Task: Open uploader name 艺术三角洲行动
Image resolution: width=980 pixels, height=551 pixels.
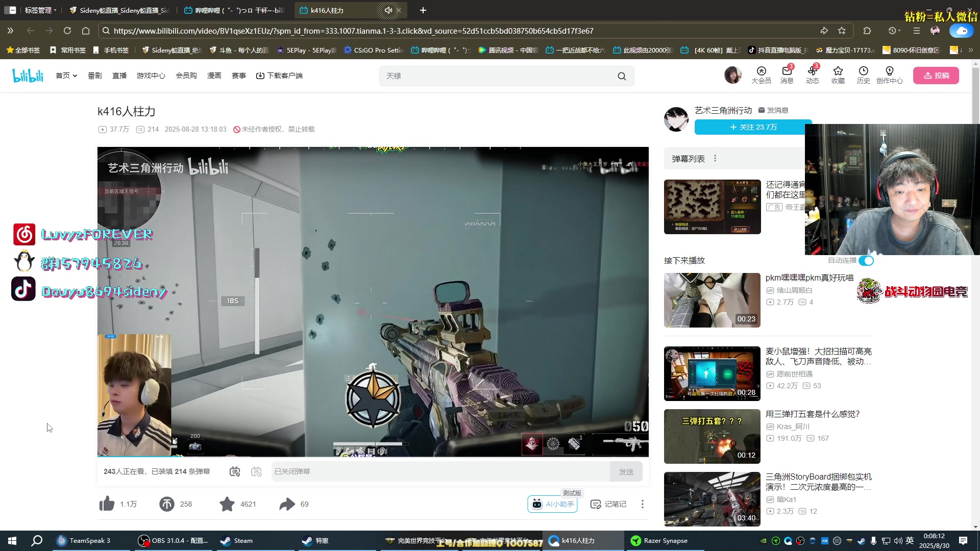Action: (723, 110)
